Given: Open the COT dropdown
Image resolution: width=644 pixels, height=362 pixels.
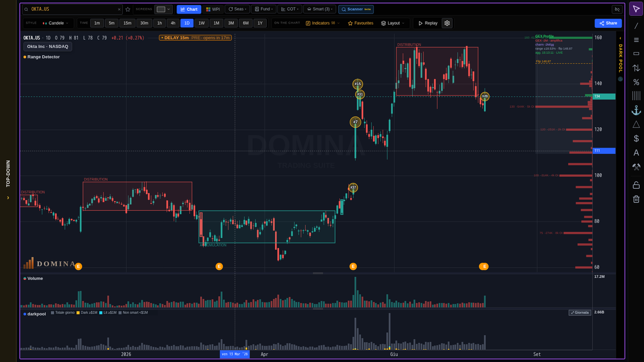Looking at the screenshot, I should [289, 9].
